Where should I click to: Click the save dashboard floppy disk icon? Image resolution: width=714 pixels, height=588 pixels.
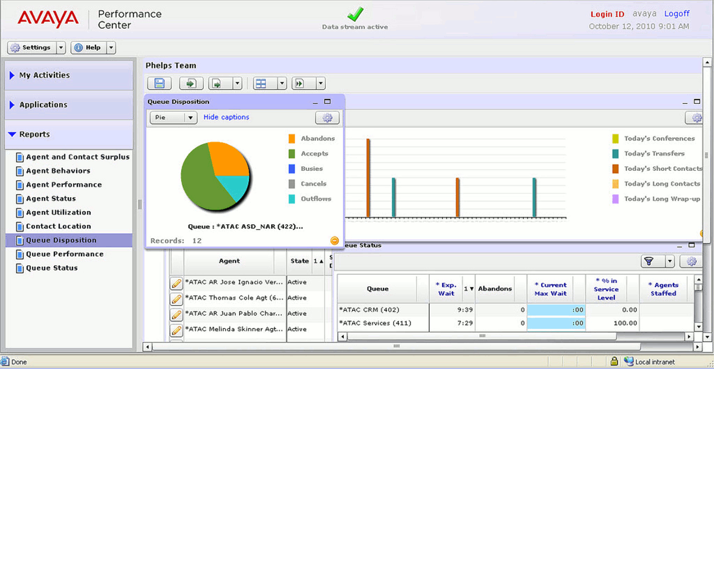[x=159, y=83]
